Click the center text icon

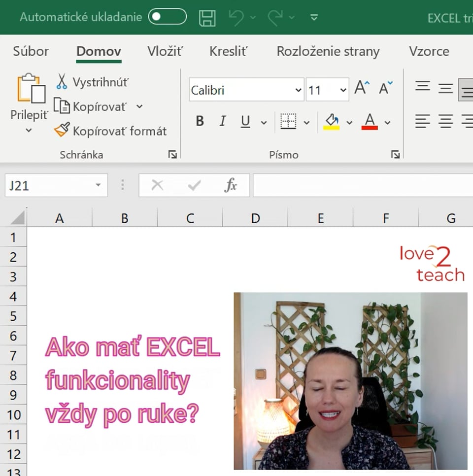coord(446,121)
